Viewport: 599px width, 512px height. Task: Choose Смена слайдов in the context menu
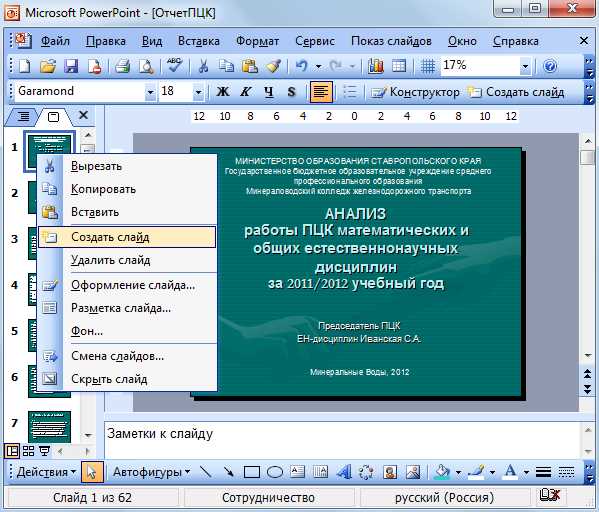pyautogui.click(x=127, y=356)
